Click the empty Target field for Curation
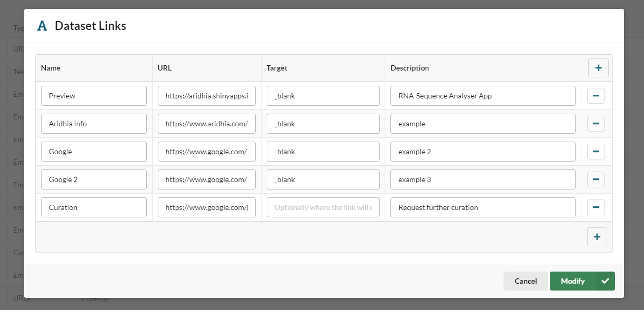 click(x=323, y=207)
